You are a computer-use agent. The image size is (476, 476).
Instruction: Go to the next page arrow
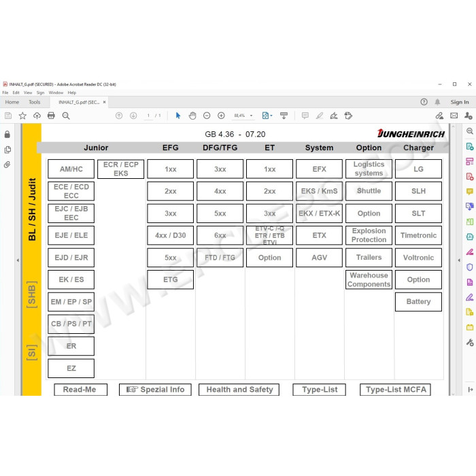133,116
